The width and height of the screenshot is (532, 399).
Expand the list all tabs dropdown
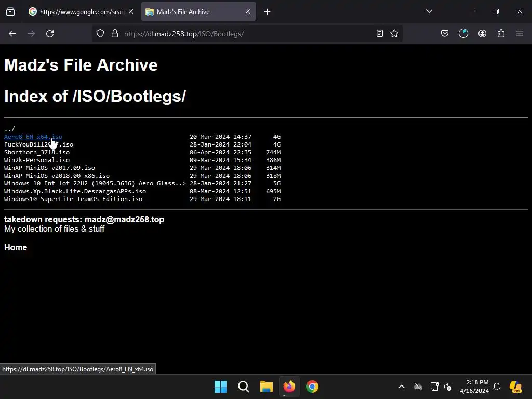tap(429, 11)
